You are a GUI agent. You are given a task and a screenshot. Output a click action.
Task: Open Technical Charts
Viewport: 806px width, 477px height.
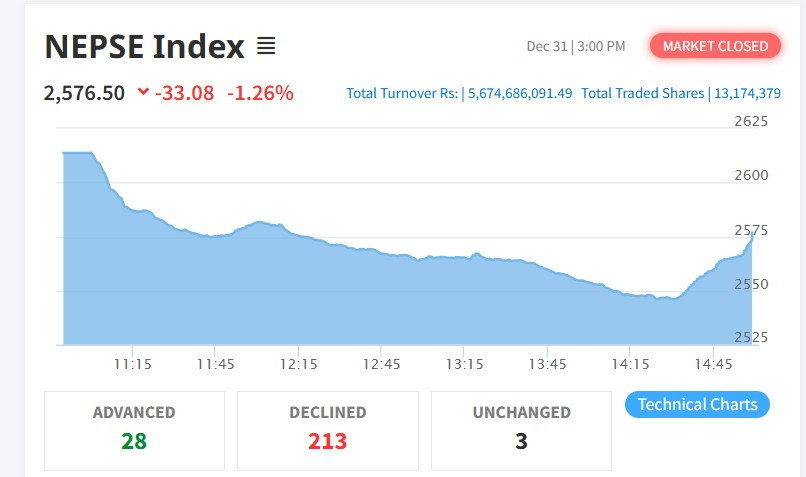[x=697, y=405]
